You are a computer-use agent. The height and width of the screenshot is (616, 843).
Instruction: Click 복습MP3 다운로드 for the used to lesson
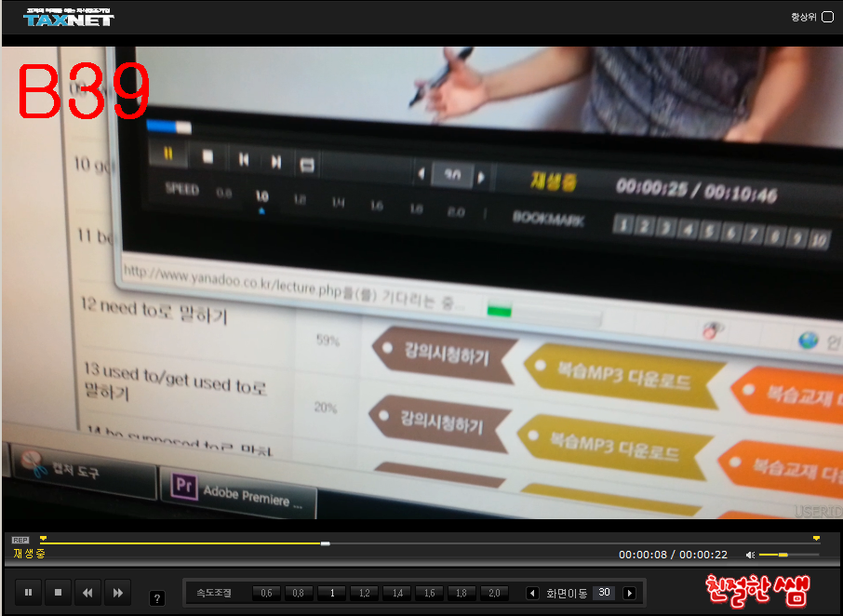pyautogui.click(x=613, y=446)
